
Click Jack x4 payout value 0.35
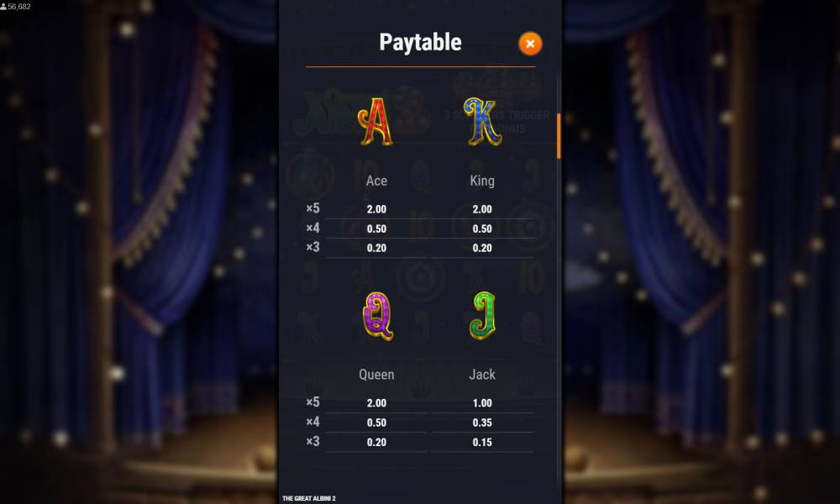coord(482,423)
